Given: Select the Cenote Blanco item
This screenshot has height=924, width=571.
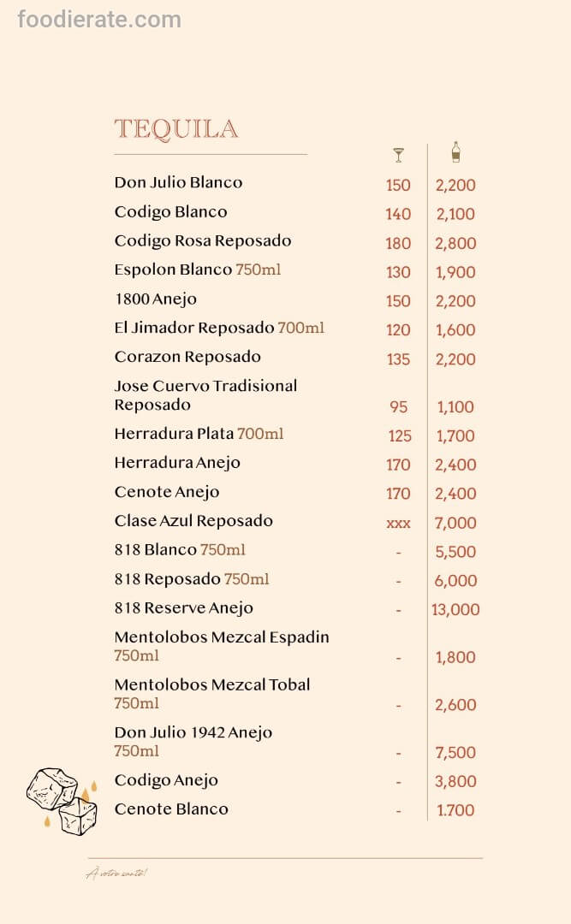Looking at the screenshot, I should pyautogui.click(x=171, y=808).
